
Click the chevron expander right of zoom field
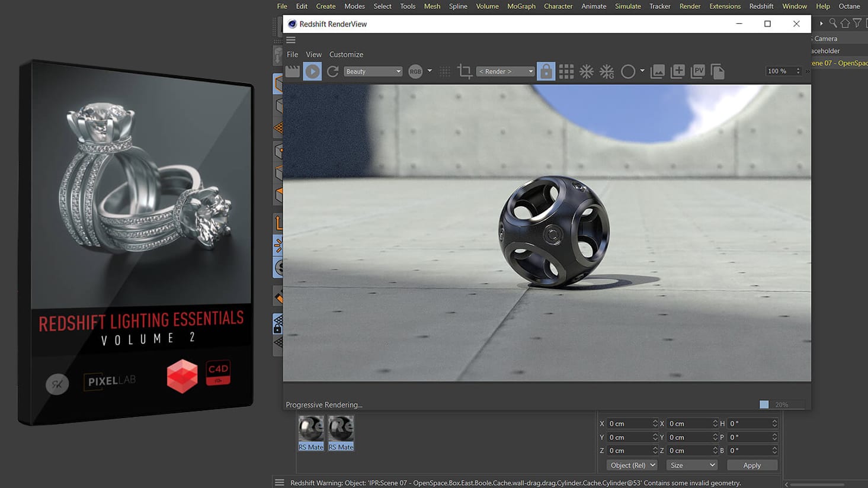coord(807,72)
